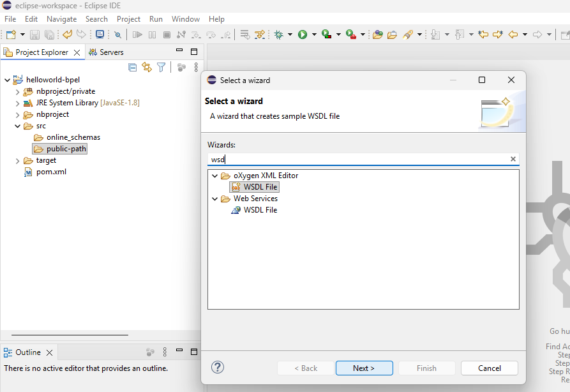570x392 pixels.
Task: Select WSDL File under Web Services
Action: [x=254, y=210]
